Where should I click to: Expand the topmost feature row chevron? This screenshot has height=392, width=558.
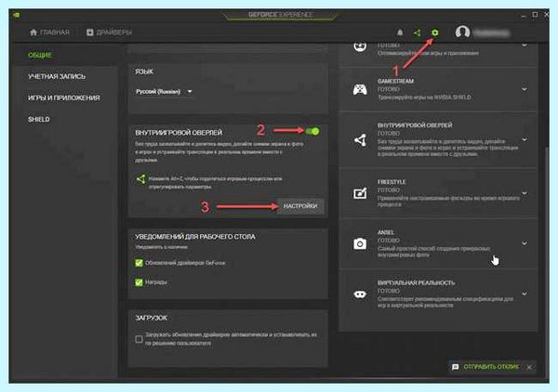point(525,46)
